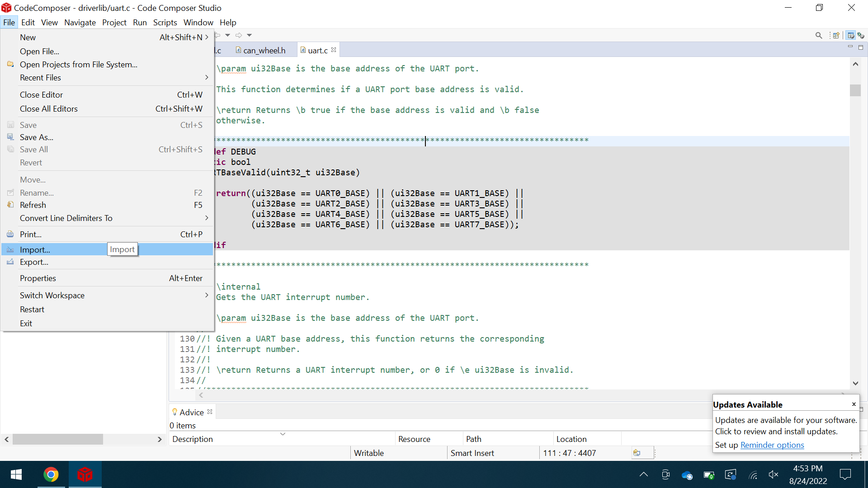The image size is (868, 488).
Task: Click the updates icon in status bar
Action: click(637, 453)
